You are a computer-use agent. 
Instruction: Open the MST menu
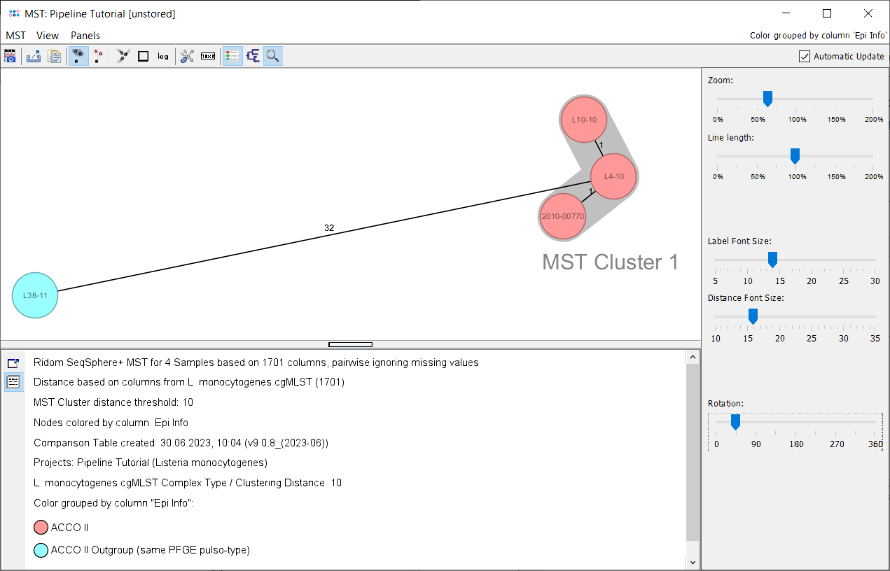point(16,35)
